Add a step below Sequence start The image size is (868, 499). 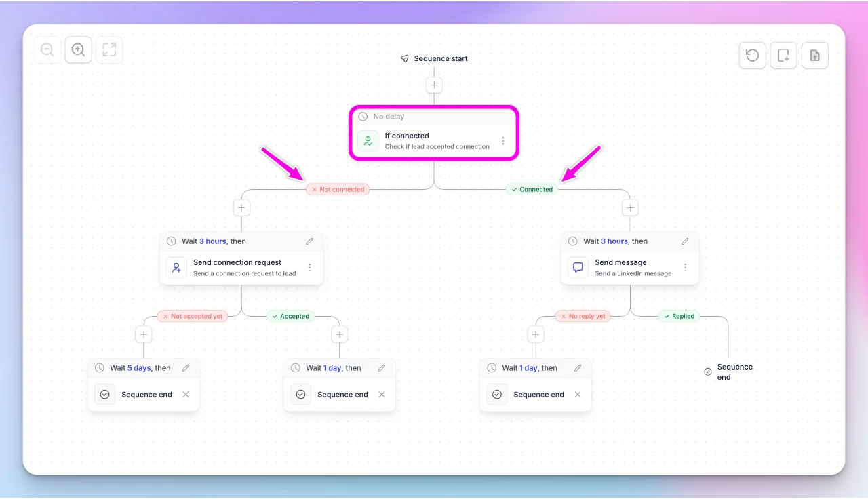434,85
